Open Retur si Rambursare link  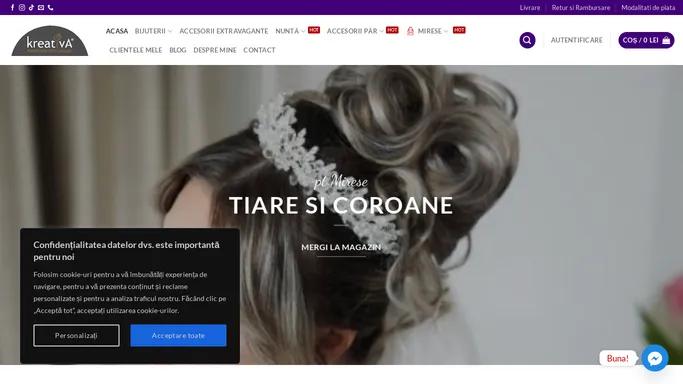coord(581,7)
